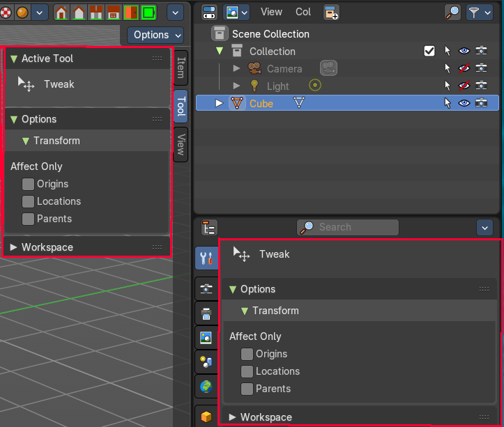The image size is (504, 427).
Task: Select the split-roof house icon
Action: tap(96, 13)
